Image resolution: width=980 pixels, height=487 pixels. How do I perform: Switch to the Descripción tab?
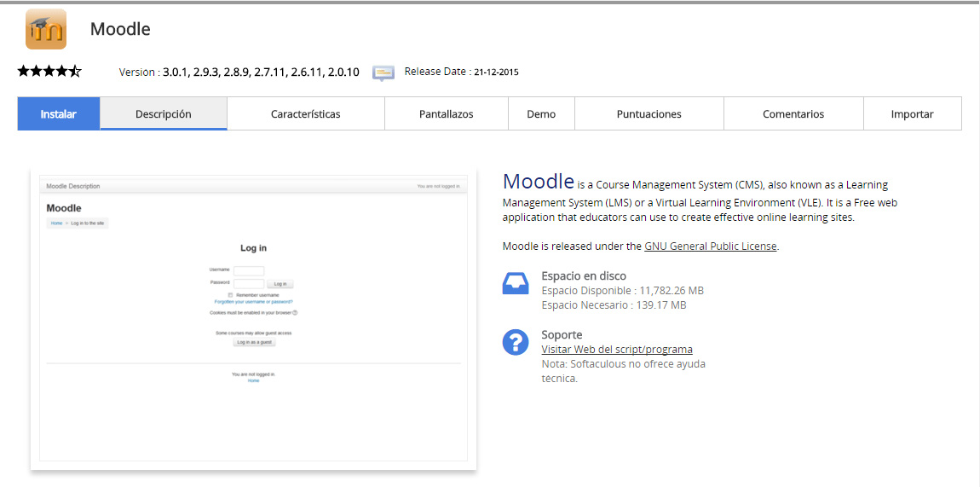point(164,113)
